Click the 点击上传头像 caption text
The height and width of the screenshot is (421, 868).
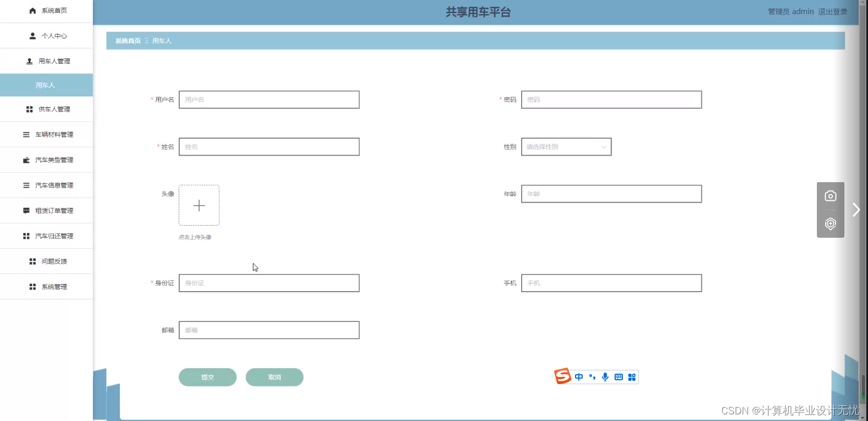point(195,237)
